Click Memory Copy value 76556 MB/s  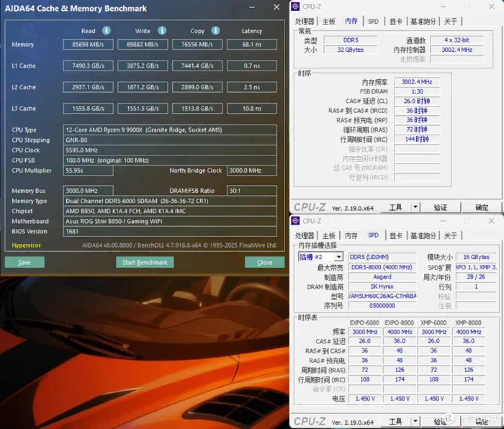197,44
